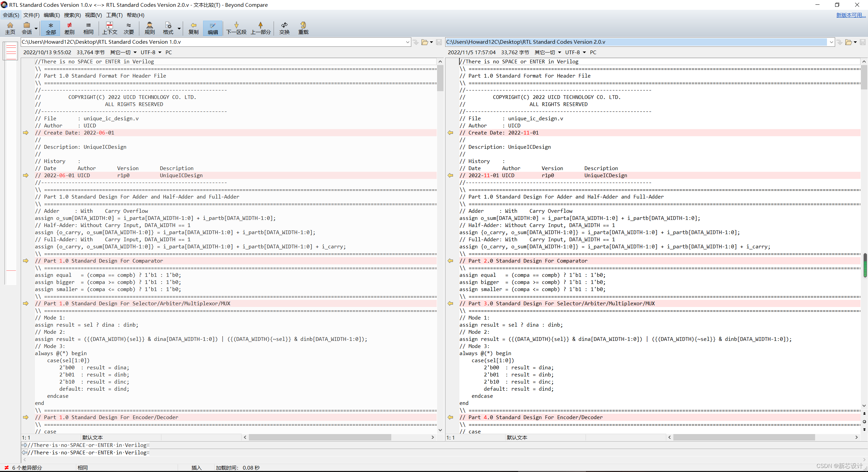
Task: Click right pane scroll up arrow
Action: [864, 62]
